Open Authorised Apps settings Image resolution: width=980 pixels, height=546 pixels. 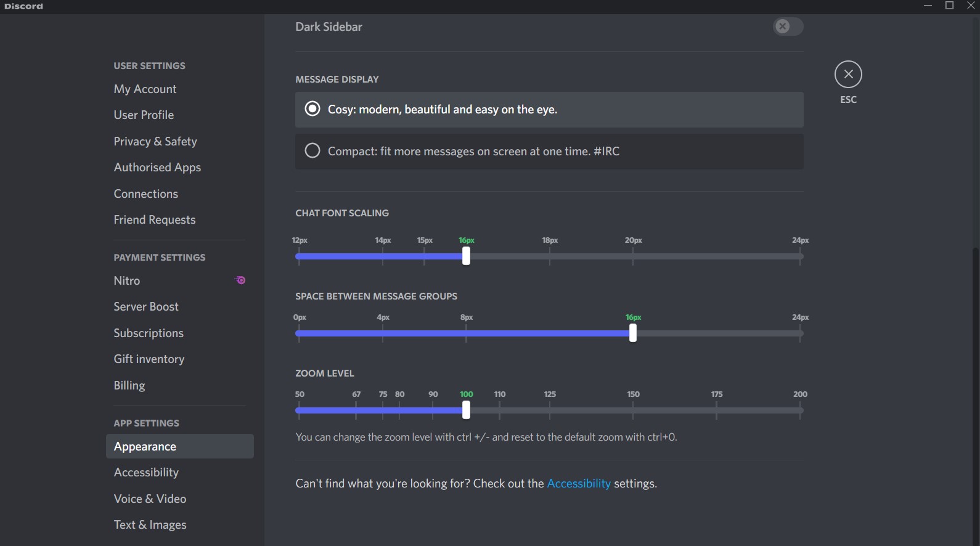(x=157, y=167)
